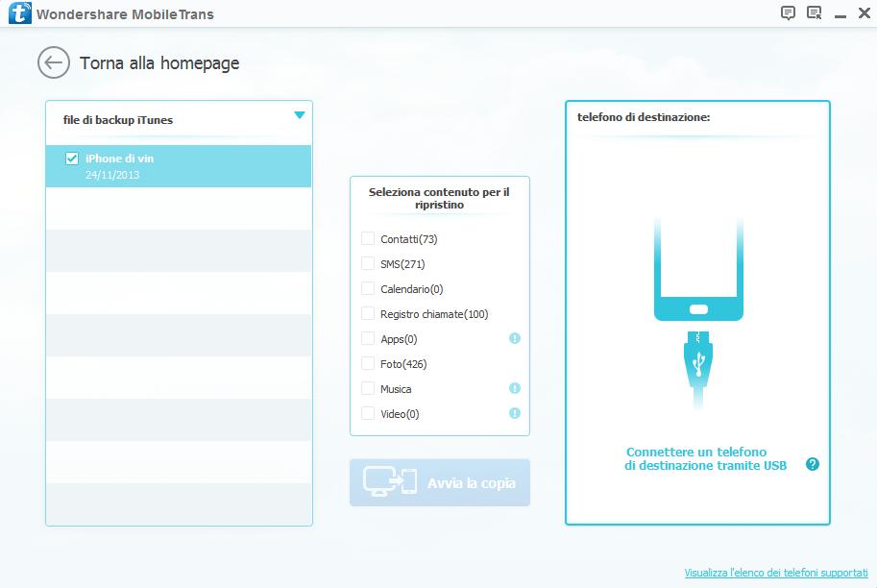Click the Seleziona contenuto per il ripristino heading
Screen dimensions: 877x588
tap(439, 198)
